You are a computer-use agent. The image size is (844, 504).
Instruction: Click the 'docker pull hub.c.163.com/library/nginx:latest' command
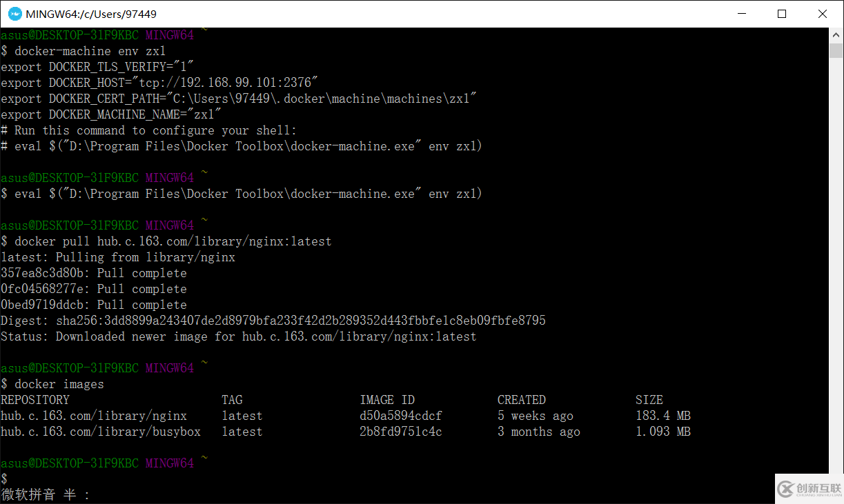(x=166, y=241)
